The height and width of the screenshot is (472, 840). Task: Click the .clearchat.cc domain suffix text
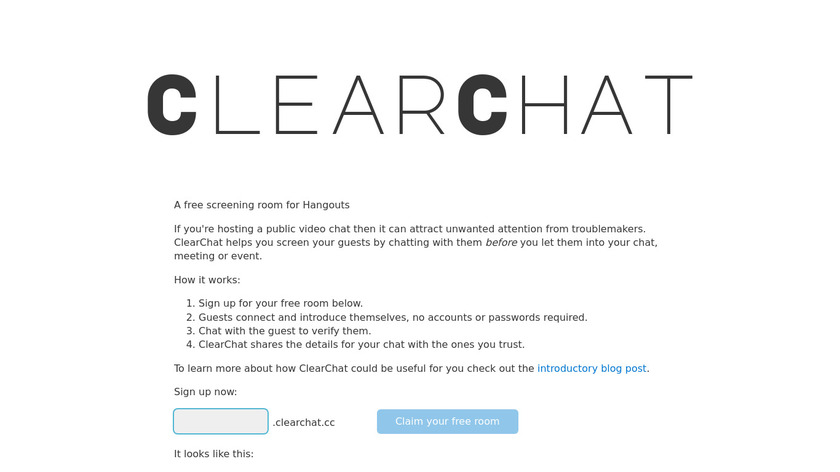point(303,422)
